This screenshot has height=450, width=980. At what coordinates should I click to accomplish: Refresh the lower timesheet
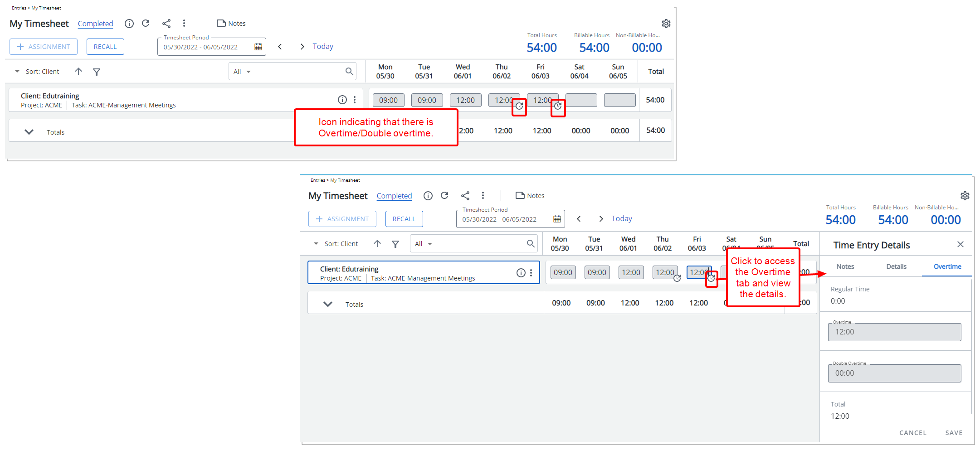tap(444, 195)
